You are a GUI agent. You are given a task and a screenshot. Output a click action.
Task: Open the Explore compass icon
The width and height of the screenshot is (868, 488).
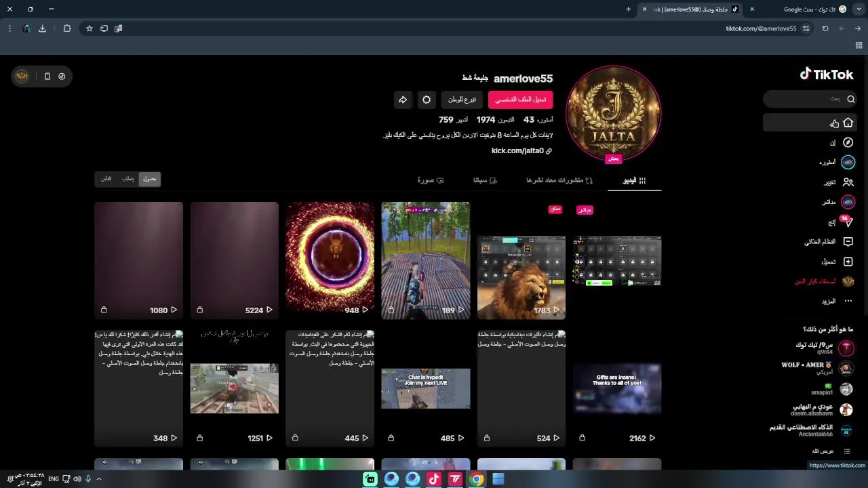(x=848, y=142)
